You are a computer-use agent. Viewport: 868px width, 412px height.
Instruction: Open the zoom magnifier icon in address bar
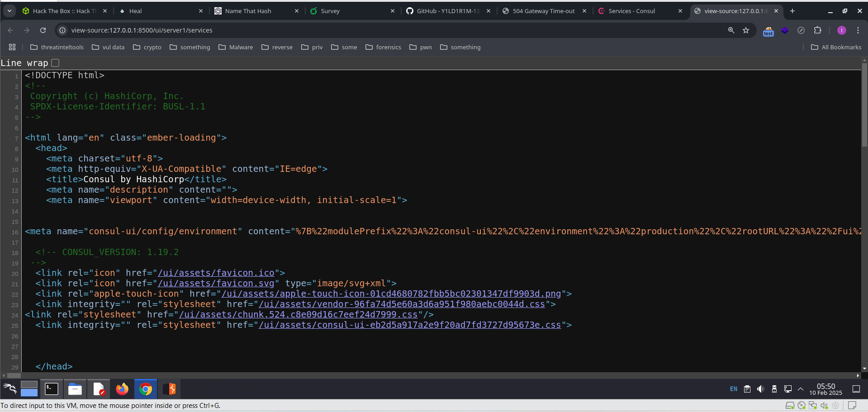click(731, 30)
